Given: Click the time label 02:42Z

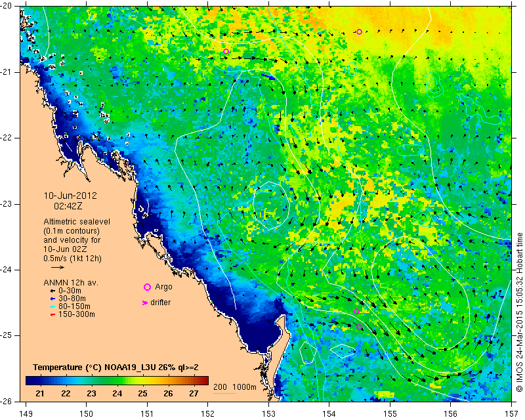Looking at the screenshot, I should coord(68,206).
